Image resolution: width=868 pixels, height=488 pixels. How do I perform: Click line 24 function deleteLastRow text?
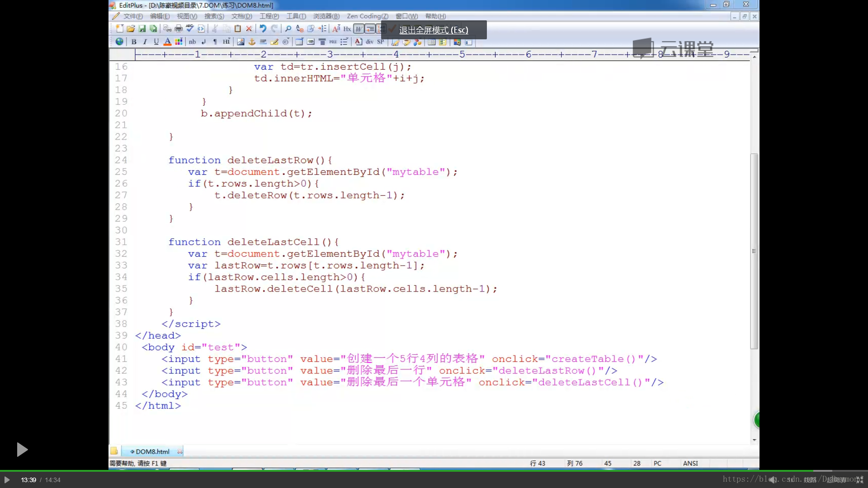pos(250,160)
